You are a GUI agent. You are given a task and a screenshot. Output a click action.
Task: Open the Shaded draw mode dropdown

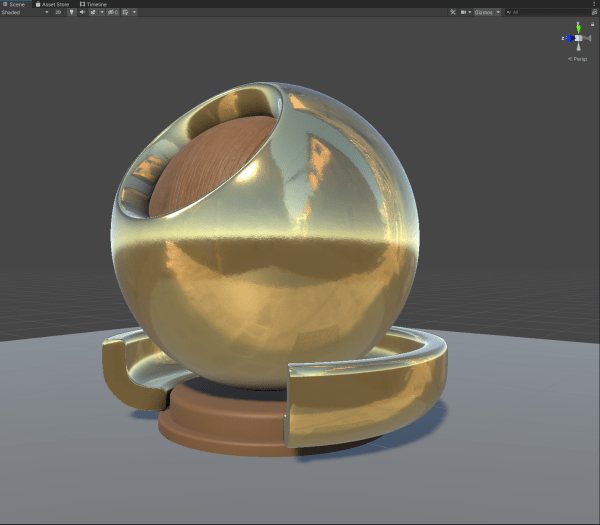tap(24, 12)
